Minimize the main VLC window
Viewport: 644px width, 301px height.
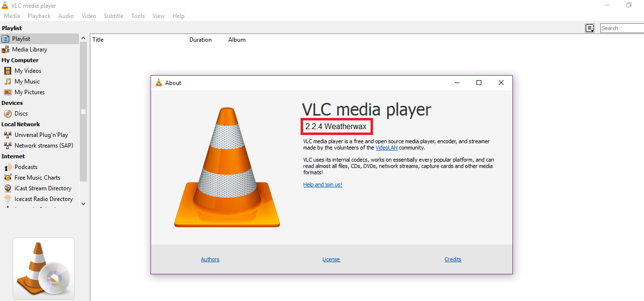(x=607, y=5)
